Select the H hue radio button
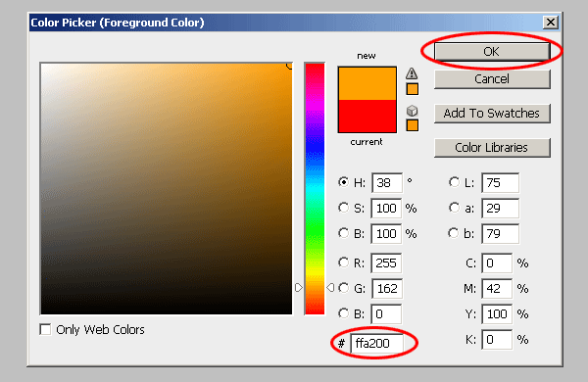 pos(343,182)
